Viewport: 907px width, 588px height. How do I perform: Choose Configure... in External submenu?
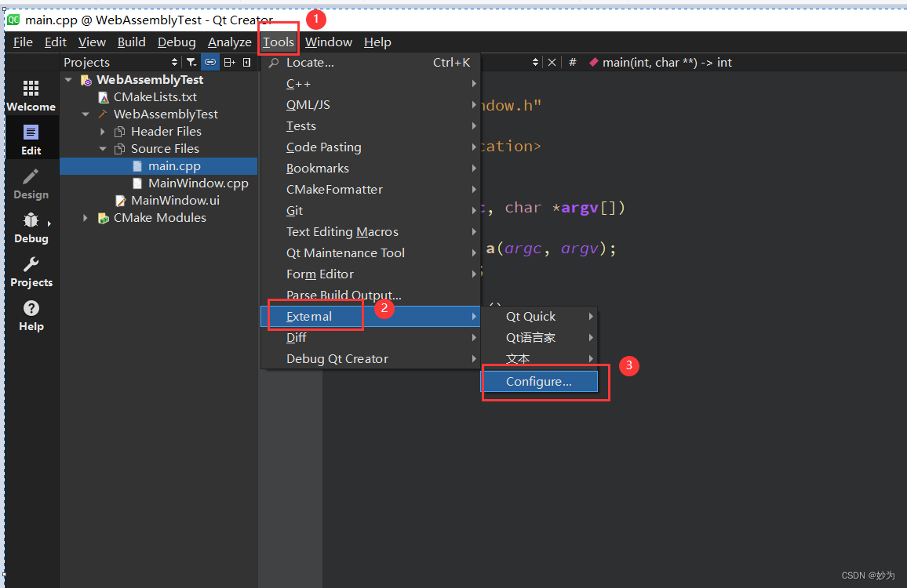pos(540,382)
